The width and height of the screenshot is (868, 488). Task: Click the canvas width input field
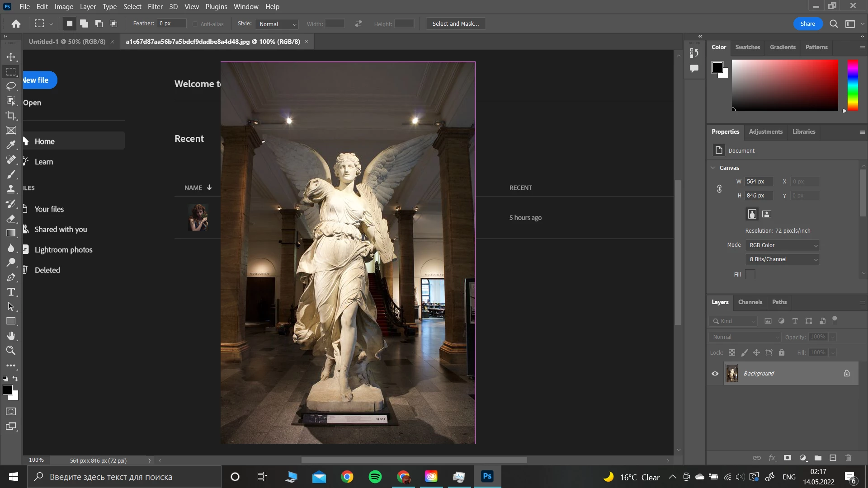pyautogui.click(x=759, y=182)
